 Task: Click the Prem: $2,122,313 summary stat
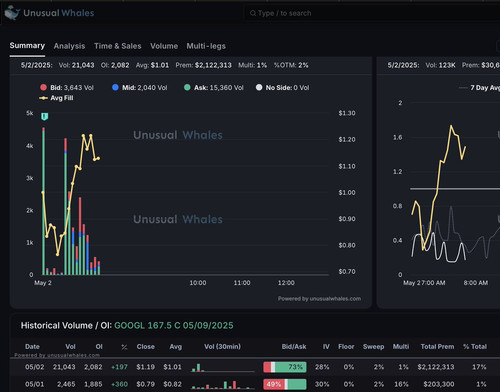click(203, 65)
